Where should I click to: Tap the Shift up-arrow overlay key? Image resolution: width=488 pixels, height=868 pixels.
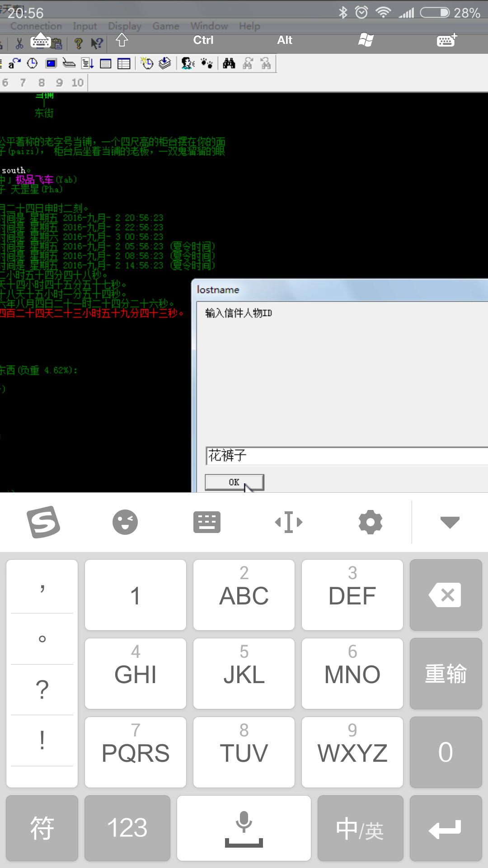click(122, 40)
